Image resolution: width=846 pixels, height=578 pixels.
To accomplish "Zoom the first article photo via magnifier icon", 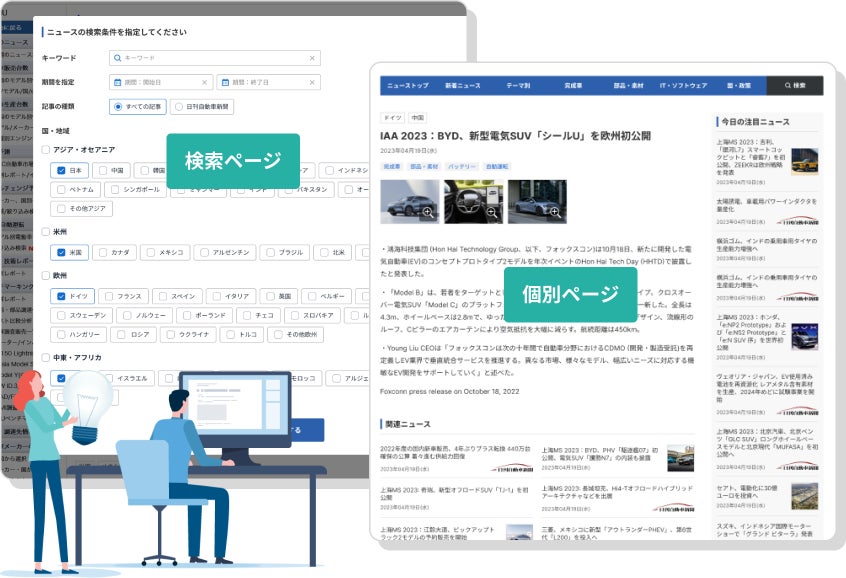I will pos(428,212).
